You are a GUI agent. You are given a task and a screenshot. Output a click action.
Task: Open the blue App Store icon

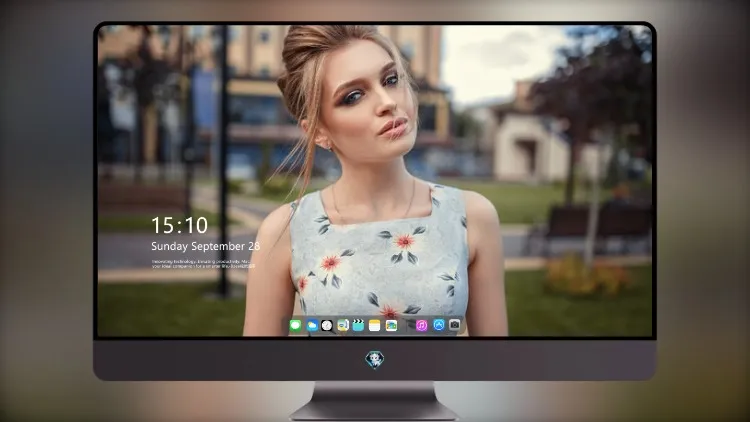pos(439,325)
